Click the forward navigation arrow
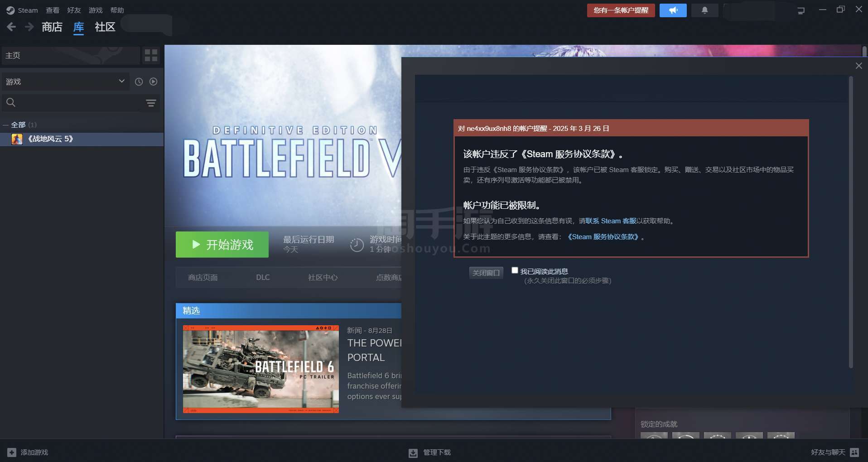The image size is (868, 462). click(29, 27)
